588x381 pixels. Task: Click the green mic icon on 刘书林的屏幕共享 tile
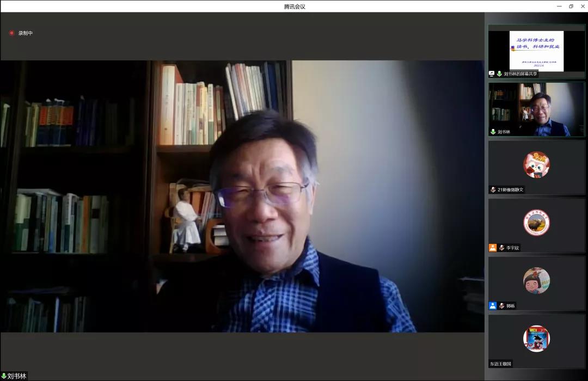(499, 73)
